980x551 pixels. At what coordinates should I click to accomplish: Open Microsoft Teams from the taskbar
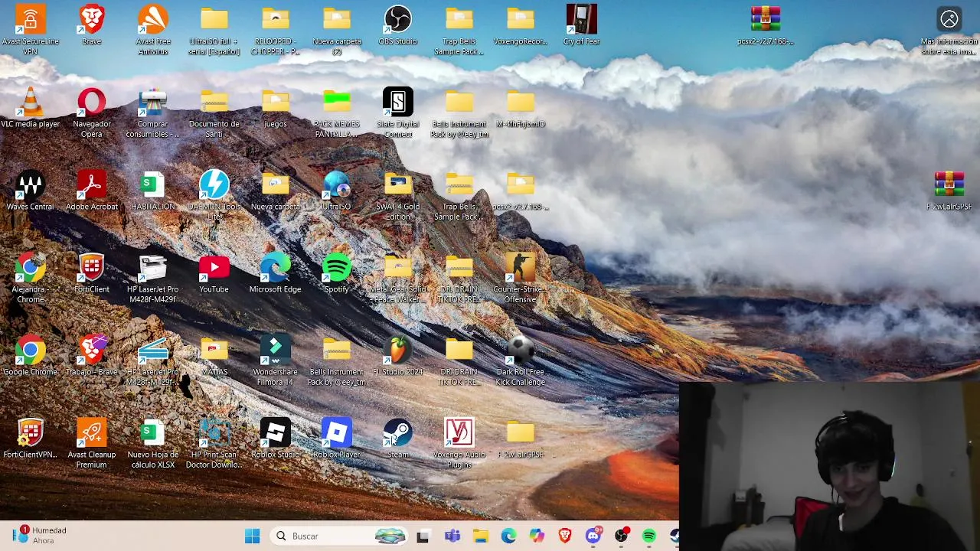tap(452, 536)
